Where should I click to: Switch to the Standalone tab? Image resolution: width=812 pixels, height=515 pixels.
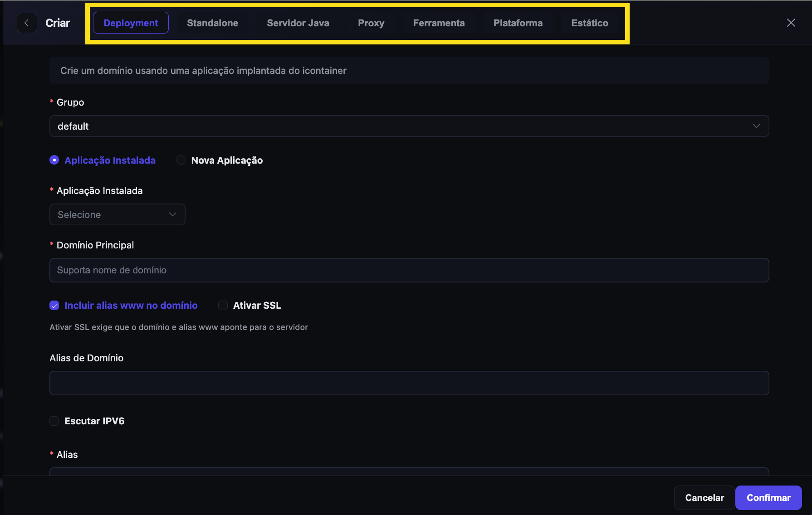pos(212,23)
